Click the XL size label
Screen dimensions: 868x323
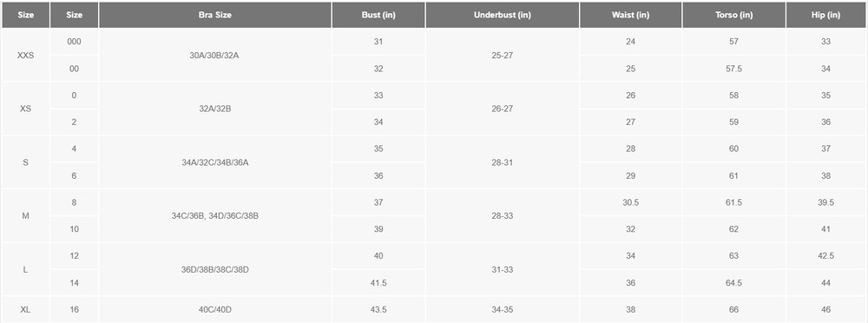[x=25, y=309]
